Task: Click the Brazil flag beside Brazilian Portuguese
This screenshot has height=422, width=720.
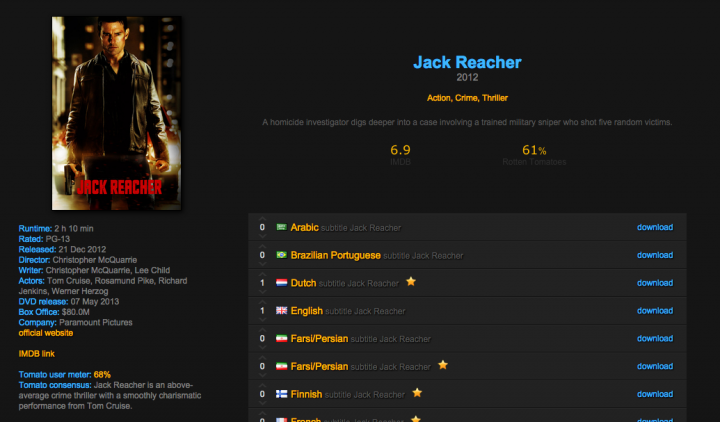Action: point(281,255)
